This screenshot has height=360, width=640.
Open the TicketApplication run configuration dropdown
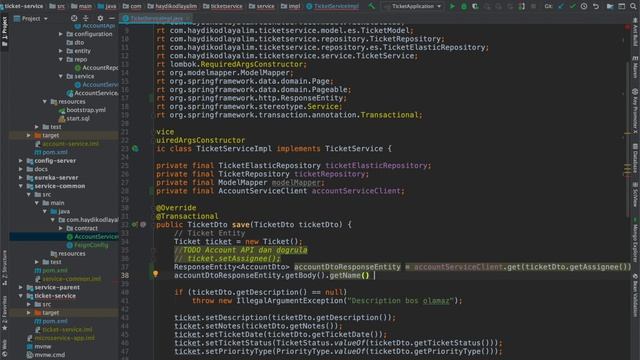click(x=413, y=6)
